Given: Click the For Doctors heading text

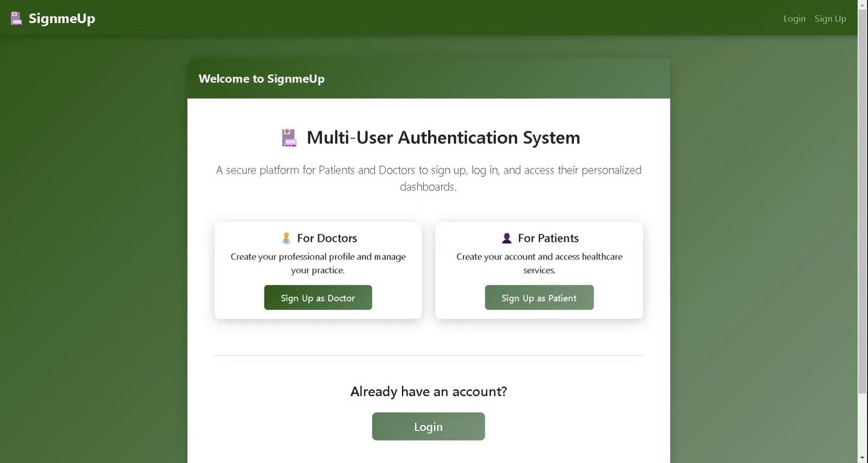Looking at the screenshot, I should [327, 238].
